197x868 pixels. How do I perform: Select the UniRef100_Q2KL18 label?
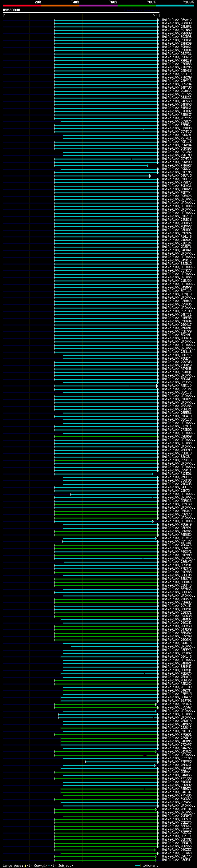click(176, 352)
